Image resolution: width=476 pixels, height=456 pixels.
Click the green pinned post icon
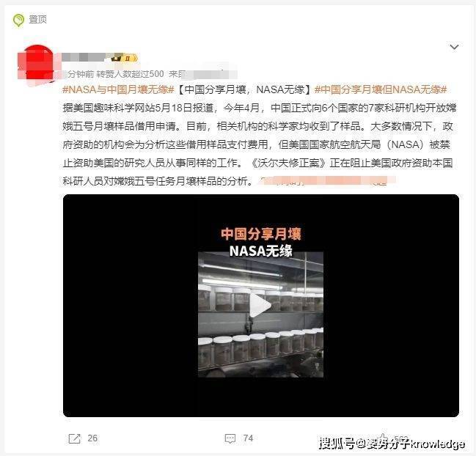tap(18, 21)
